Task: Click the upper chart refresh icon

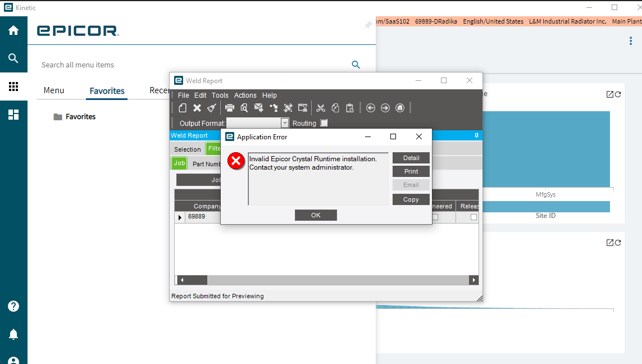Action: coord(618,94)
